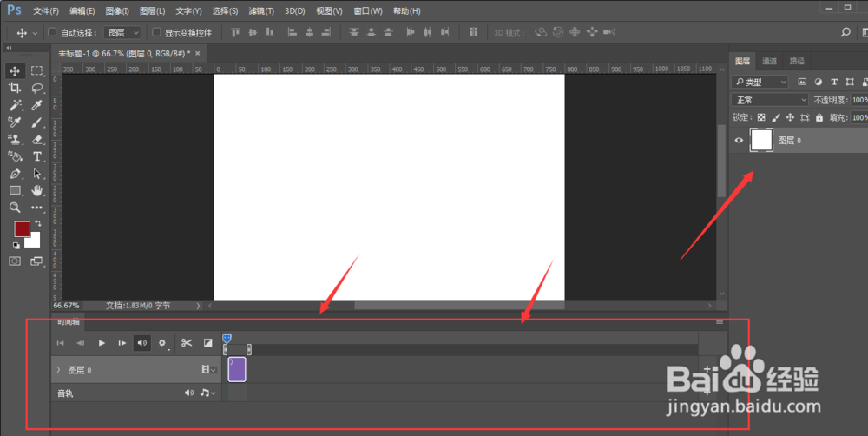This screenshot has width=868, height=436.
Task: Swap foreground and background colors
Action: [37, 223]
